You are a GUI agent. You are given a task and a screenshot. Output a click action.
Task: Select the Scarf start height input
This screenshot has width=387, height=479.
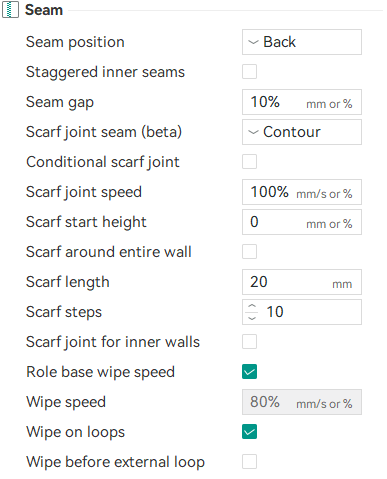click(302, 222)
